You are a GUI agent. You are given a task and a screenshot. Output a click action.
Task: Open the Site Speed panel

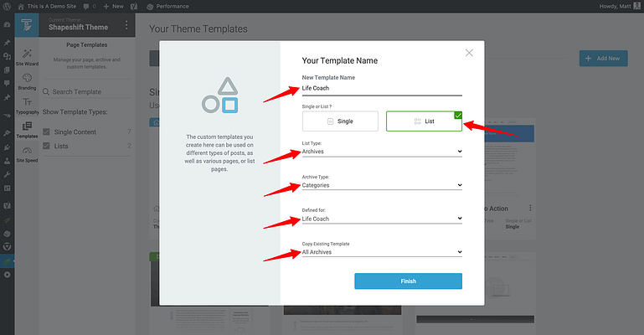(x=27, y=153)
